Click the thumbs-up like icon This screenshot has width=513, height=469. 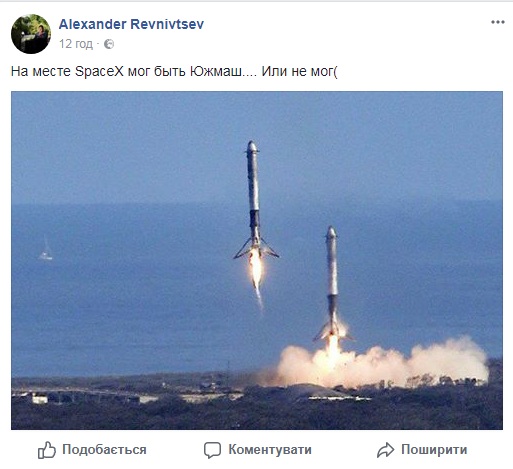(x=46, y=450)
